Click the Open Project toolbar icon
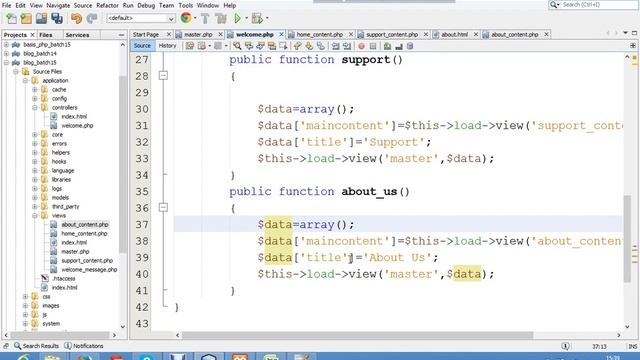Image resolution: width=640 pixels, height=360 pixels. (x=41, y=18)
